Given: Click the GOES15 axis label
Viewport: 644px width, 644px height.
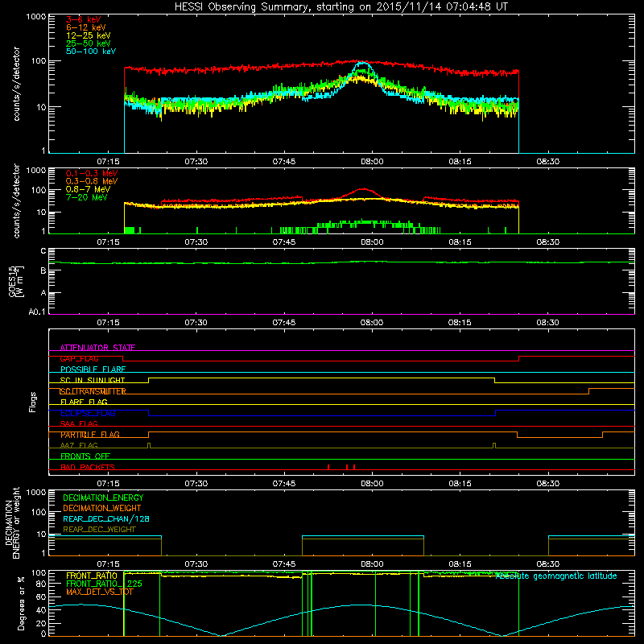Looking at the screenshot, I should [16, 281].
